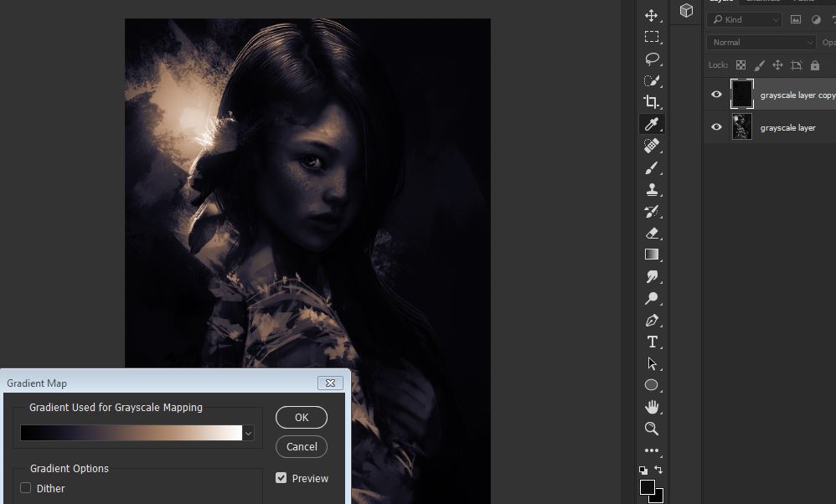
Task: Select the Clone Stamp tool
Action: [x=651, y=189]
